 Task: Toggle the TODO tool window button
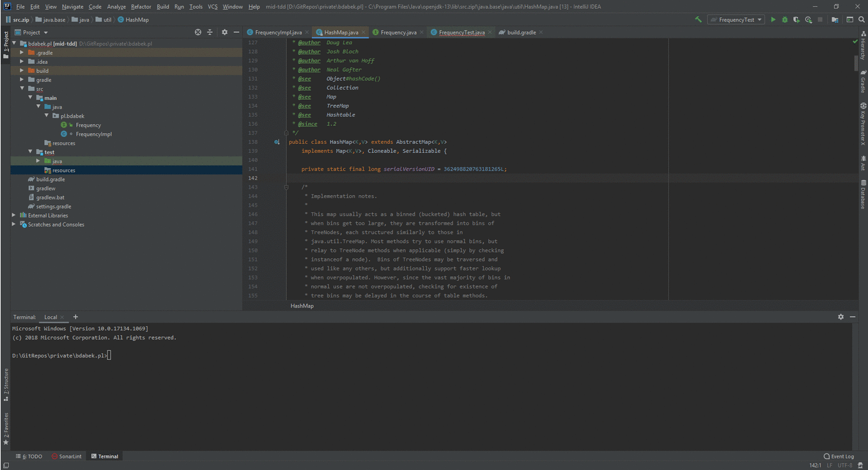coord(29,457)
